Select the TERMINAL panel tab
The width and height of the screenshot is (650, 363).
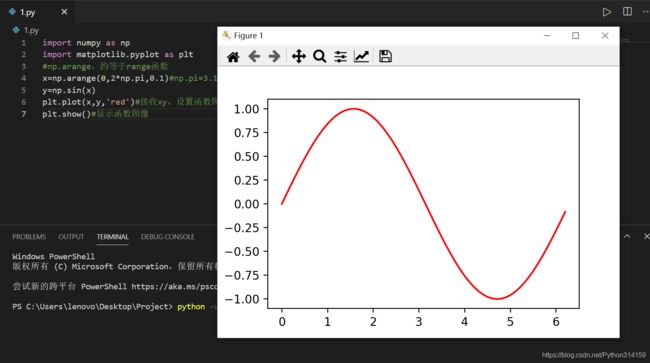click(112, 237)
